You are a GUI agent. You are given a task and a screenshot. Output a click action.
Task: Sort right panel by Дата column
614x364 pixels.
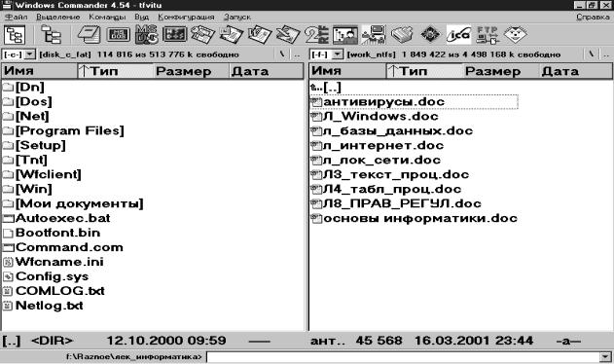[575, 71]
